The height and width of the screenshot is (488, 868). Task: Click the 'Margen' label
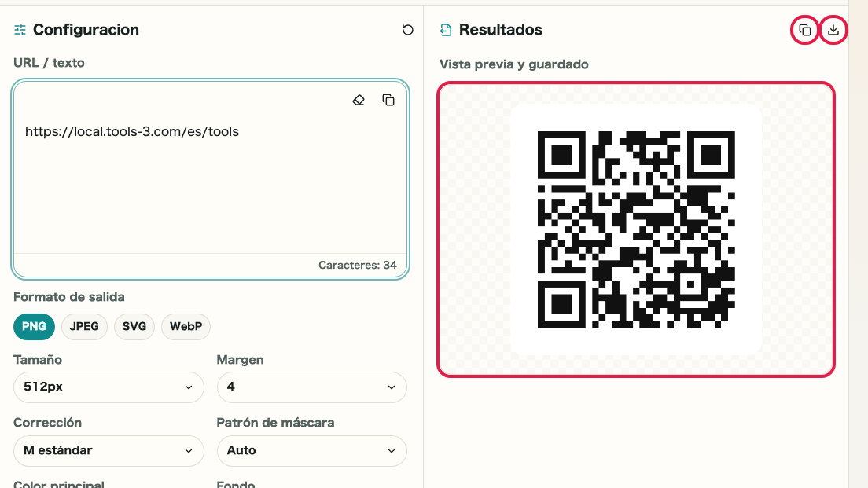pos(240,360)
